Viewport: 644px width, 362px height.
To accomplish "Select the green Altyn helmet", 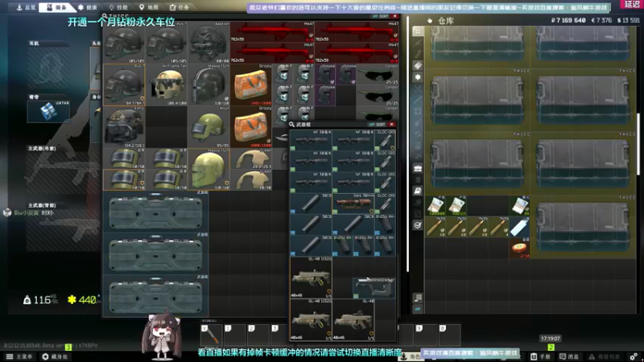I will [x=208, y=127].
